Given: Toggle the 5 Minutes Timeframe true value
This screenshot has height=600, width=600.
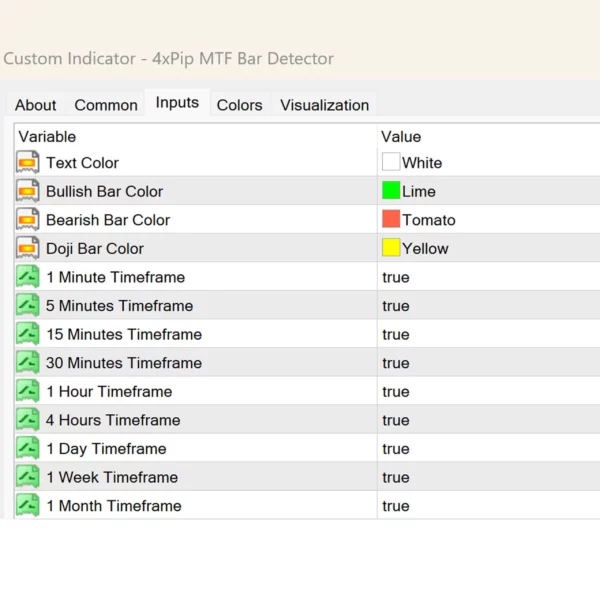Looking at the screenshot, I should coord(396,306).
